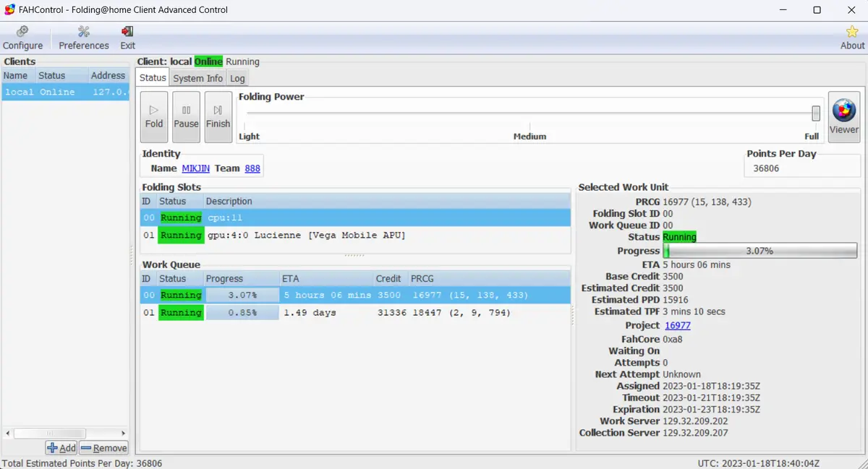This screenshot has width=868, height=469.
Task: Click the Finish button
Action: coord(218,116)
